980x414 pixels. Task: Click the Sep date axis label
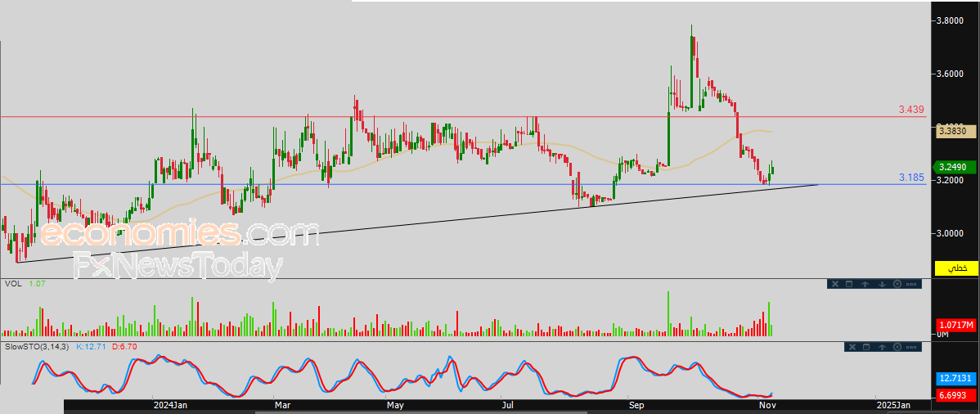point(637,405)
